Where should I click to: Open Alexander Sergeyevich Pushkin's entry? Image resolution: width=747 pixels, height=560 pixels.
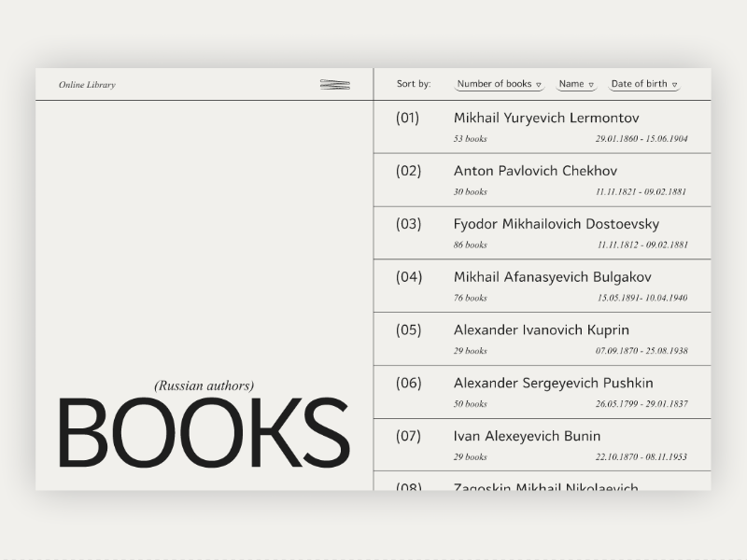pyautogui.click(x=553, y=383)
